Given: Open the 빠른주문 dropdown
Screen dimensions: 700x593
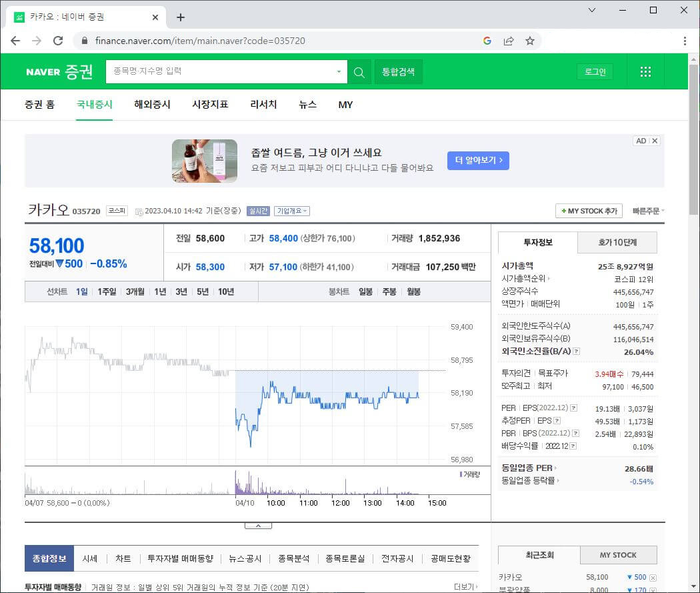Looking at the screenshot, I should coord(647,210).
